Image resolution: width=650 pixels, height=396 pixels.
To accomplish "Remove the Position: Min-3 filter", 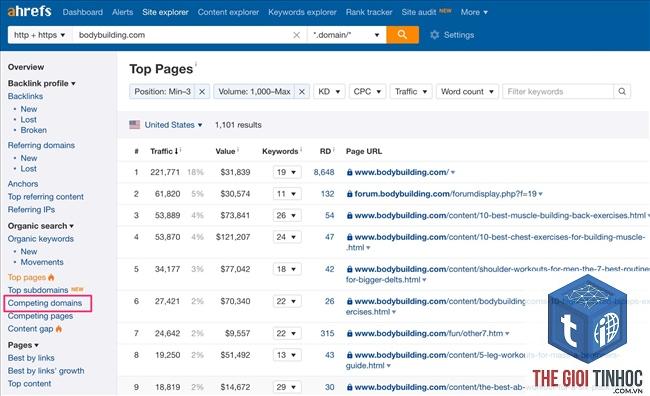I will point(202,92).
